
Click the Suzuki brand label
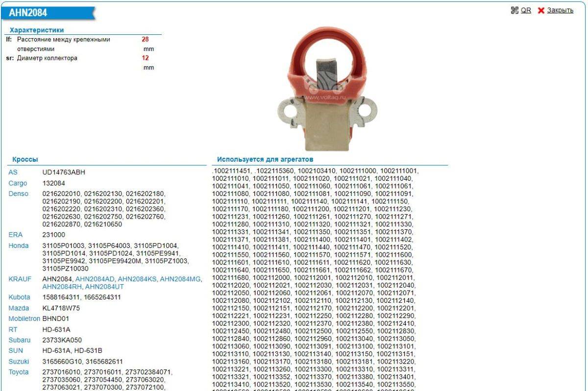pos(19,362)
